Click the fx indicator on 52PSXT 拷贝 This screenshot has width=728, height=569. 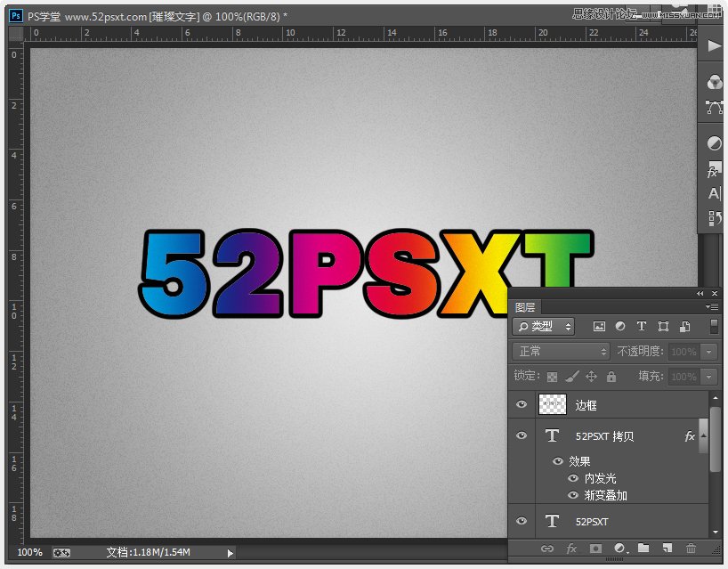[690, 436]
